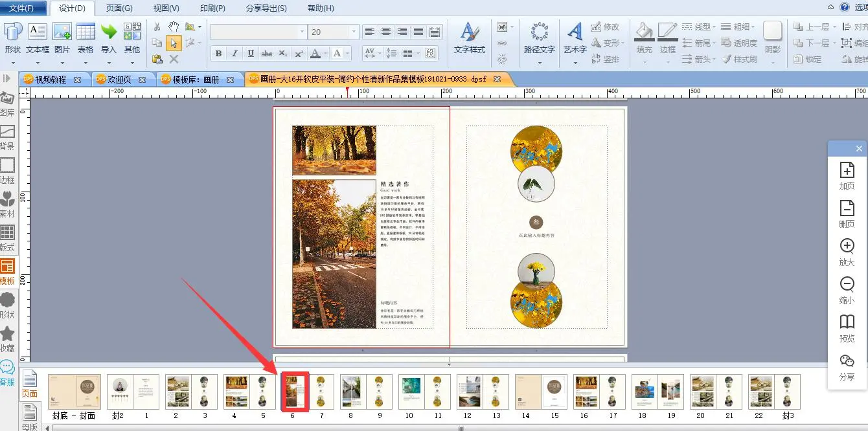Toggle italic formatting
Viewport: 868px width, 431px height.
coord(234,54)
